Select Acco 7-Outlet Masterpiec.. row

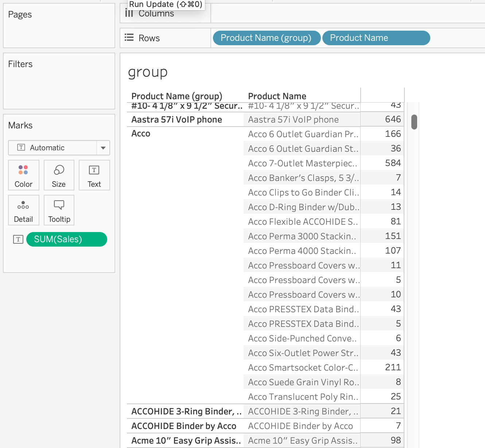click(x=302, y=163)
